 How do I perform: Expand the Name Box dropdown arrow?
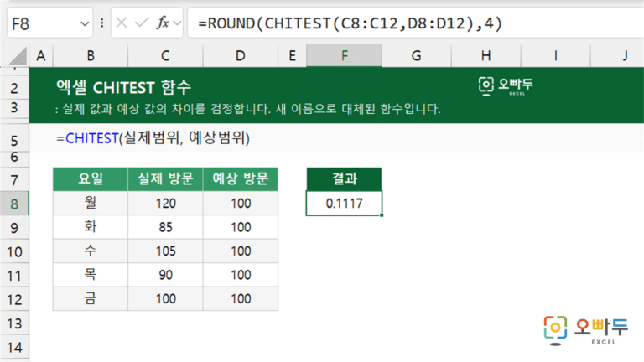coord(84,23)
